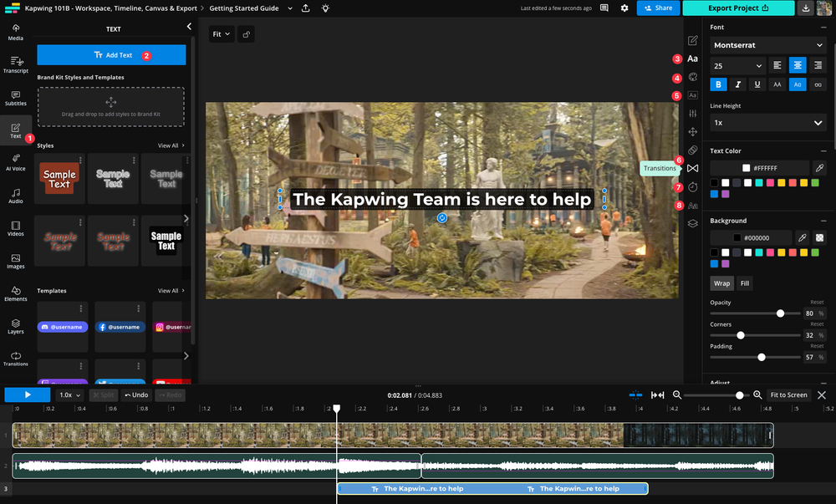Click the playhead marker on the timeline ruler
This screenshot has height=504, width=836.
(336, 409)
